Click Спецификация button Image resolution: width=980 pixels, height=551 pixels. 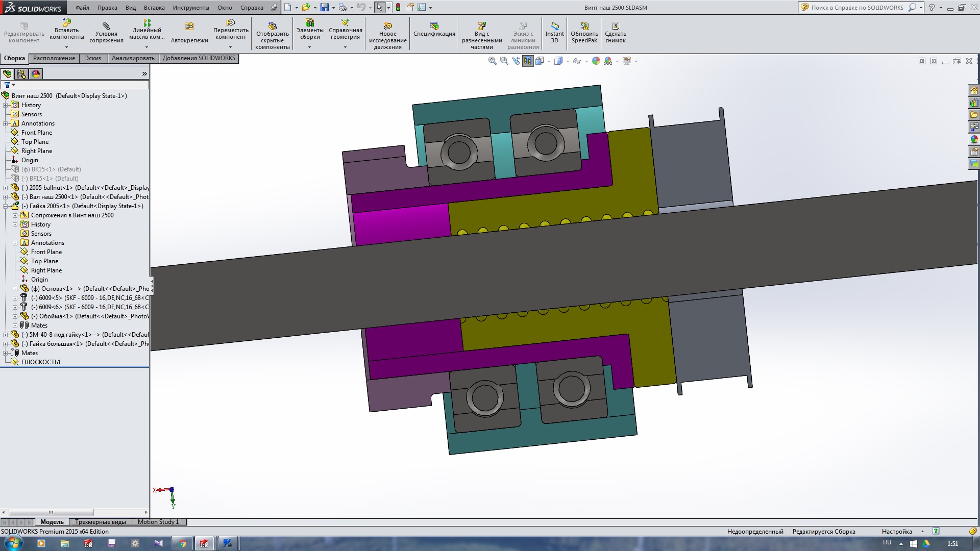click(x=434, y=30)
